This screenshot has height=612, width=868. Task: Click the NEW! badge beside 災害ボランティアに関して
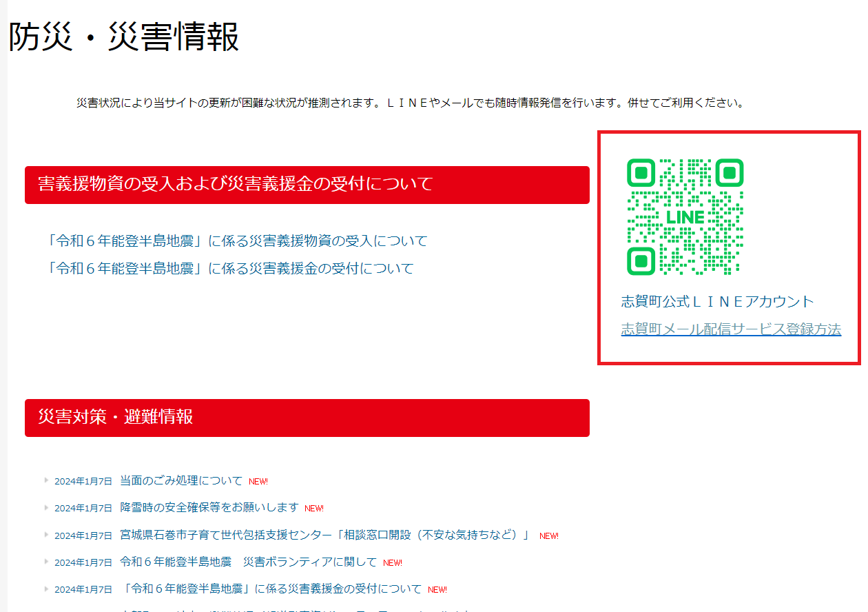tap(393, 563)
